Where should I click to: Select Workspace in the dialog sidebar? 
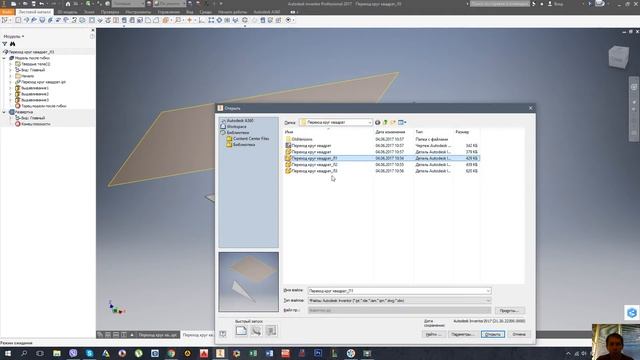[236, 127]
